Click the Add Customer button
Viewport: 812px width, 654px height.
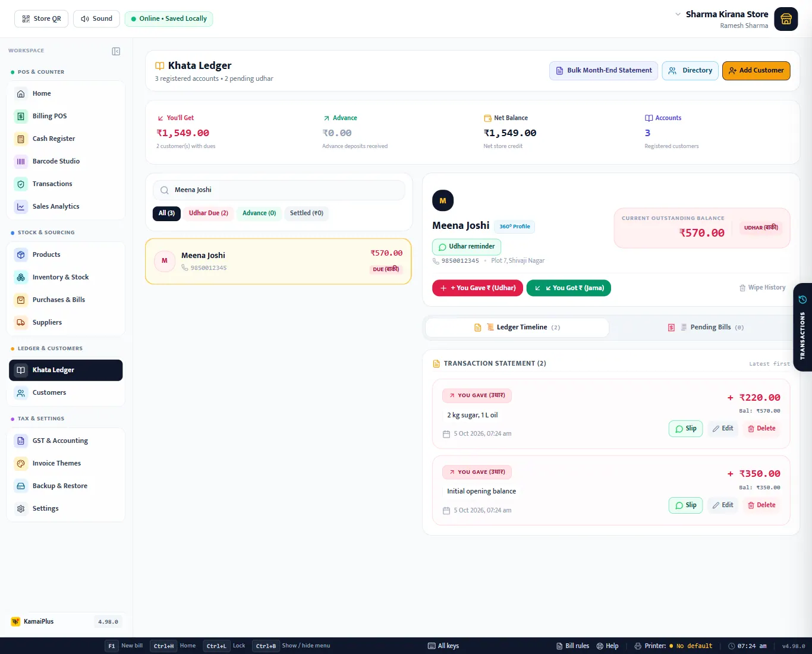(x=756, y=70)
